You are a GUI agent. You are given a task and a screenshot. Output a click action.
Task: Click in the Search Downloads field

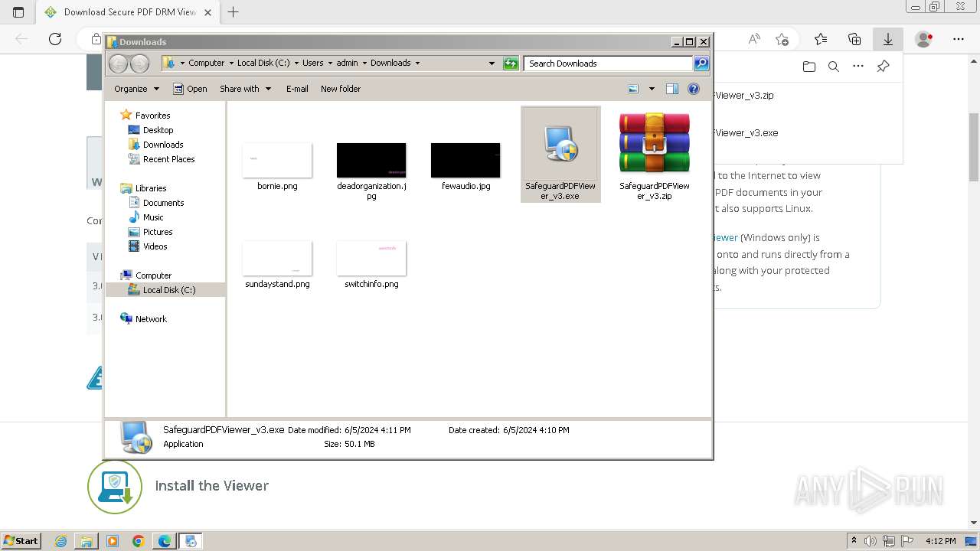point(609,64)
